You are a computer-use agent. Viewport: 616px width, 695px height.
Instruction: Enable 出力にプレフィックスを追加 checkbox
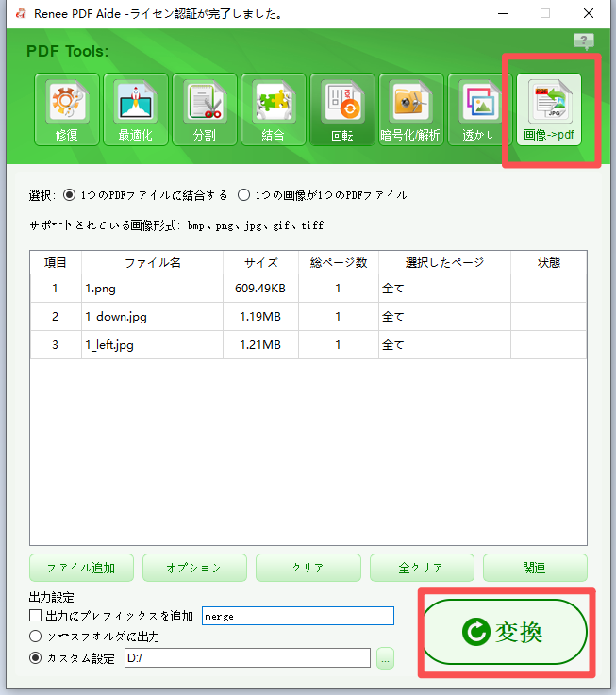click(x=35, y=615)
